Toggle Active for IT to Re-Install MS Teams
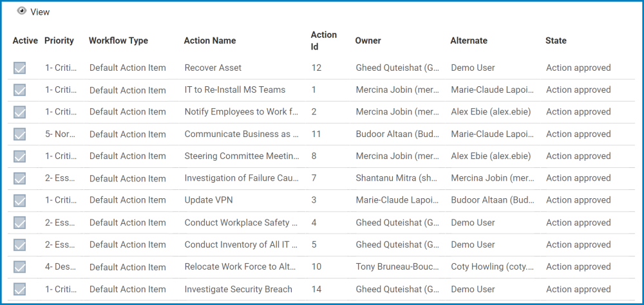The image size is (644, 305). (x=20, y=90)
